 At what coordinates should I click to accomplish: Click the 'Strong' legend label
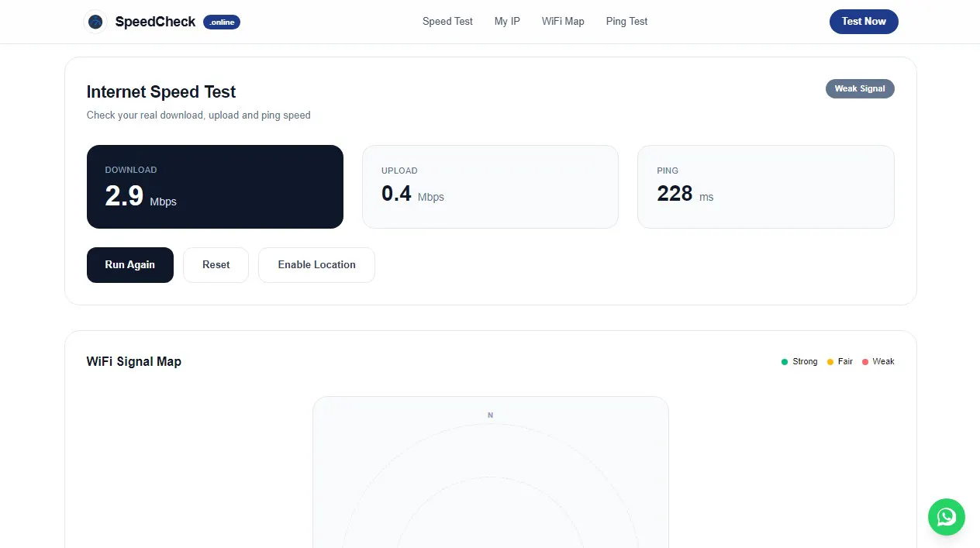[x=805, y=362]
